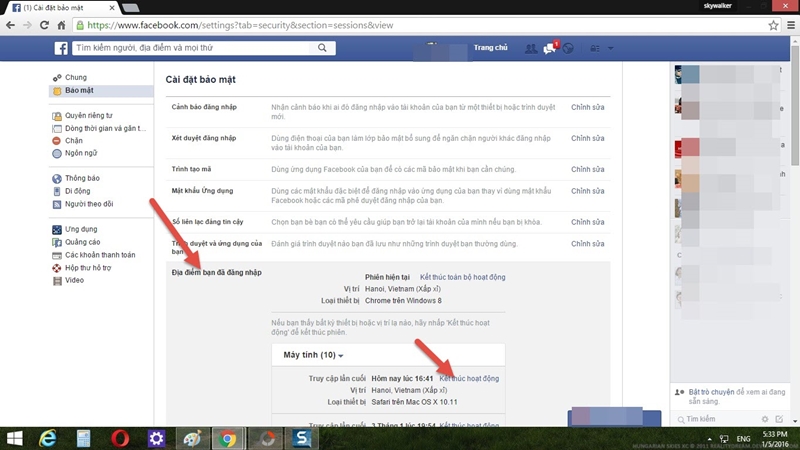The height and width of the screenshot is (450, 800).
Task: Click Kết thúc toàn bộ hoạt động link
Action: [462, 277]
